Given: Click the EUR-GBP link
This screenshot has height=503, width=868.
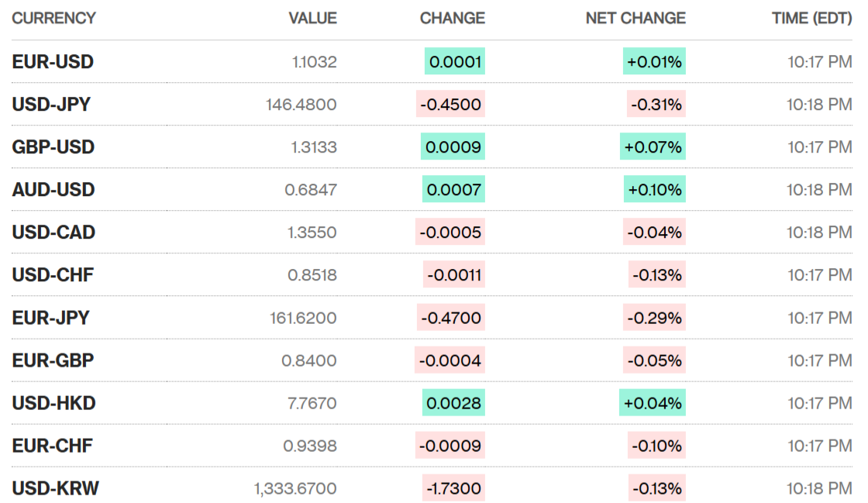Looking at the screenshot, I should pos(53,360).
